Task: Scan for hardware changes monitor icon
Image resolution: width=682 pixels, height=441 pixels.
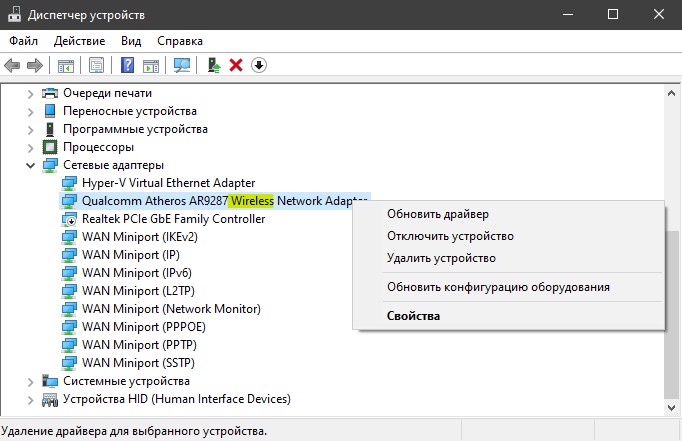Action: pyautogui.click(x=182, y=66)
